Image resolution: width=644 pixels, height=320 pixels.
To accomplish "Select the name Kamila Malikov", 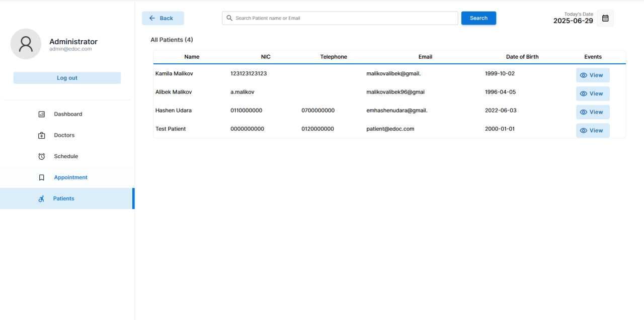I will [174, 73].
